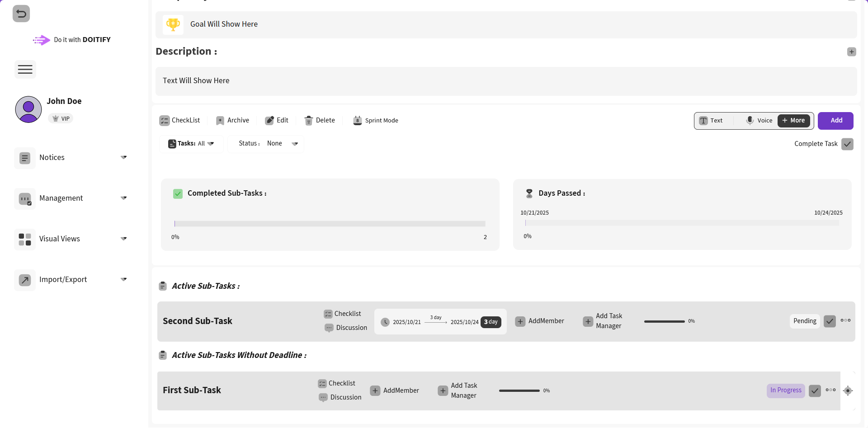This screenshot has width=868, height=428.
Task: Open the Tasks: All filter dropdown
Action: 191,144
